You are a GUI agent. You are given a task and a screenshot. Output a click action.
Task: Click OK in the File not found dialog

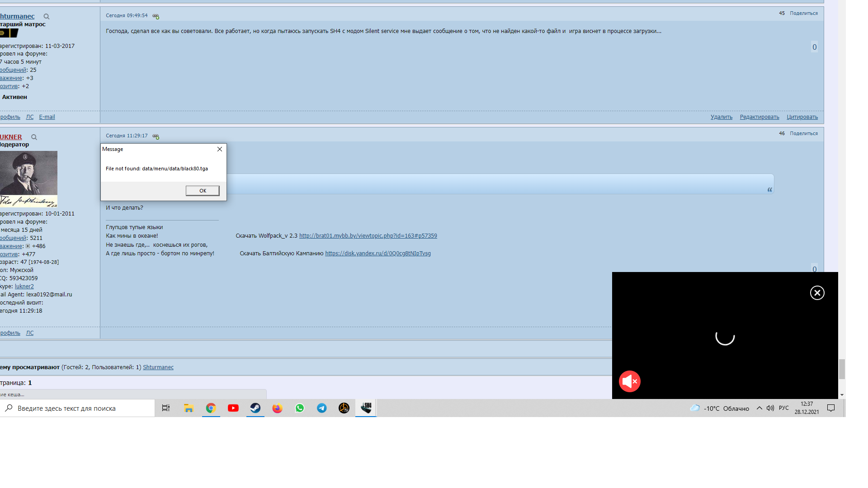(203, 191)
